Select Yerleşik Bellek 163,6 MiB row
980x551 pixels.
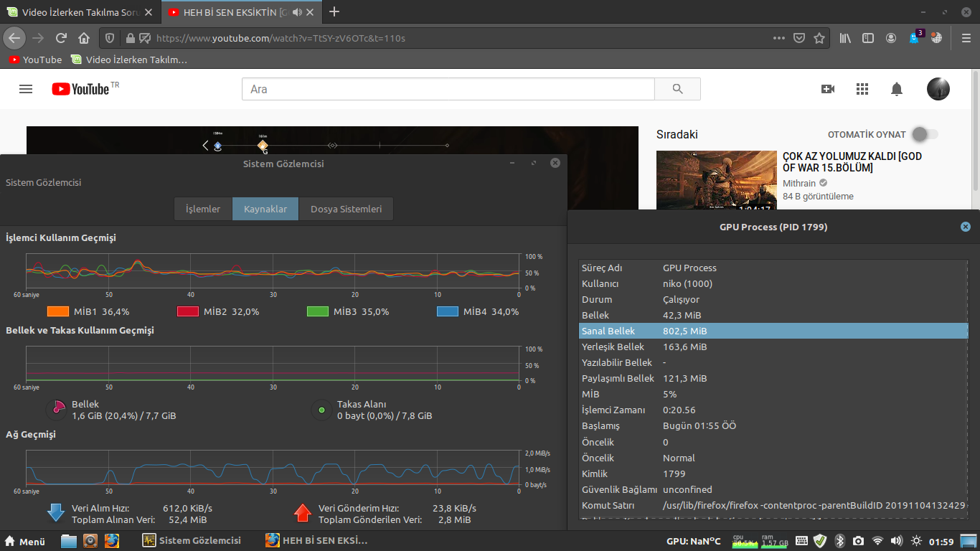773,347
